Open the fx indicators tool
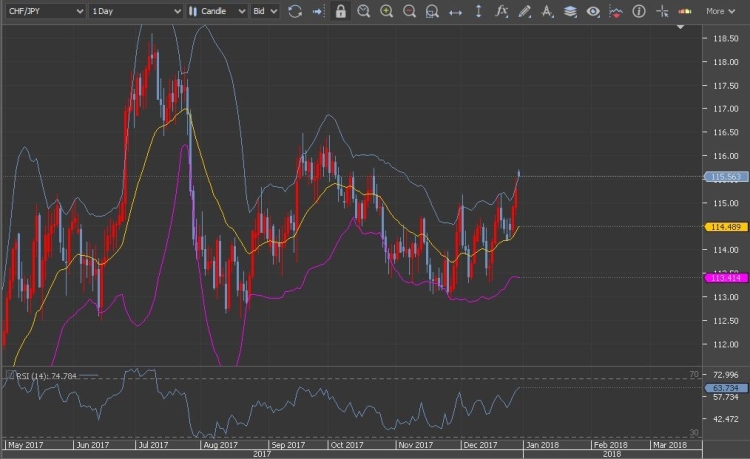 (x=501, y=12)
